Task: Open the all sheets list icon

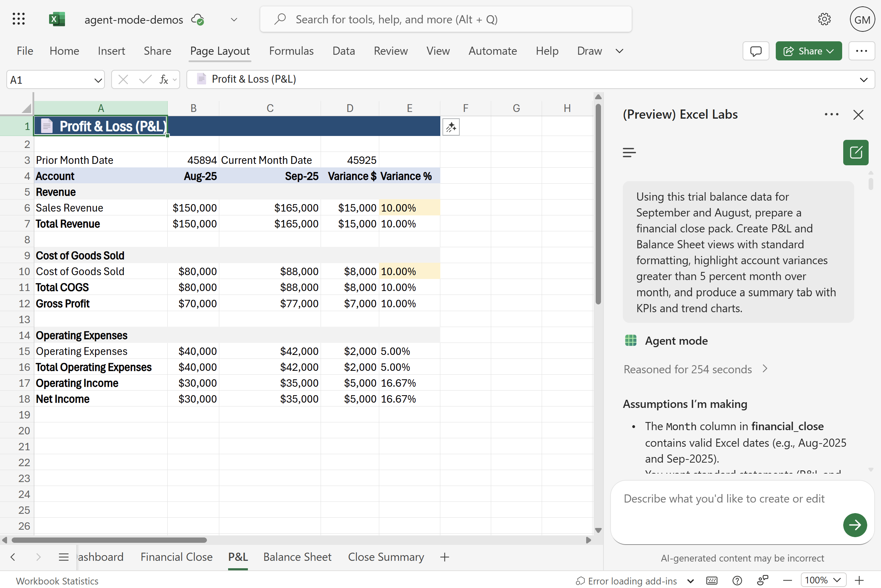Action: [x=63, y=557]
